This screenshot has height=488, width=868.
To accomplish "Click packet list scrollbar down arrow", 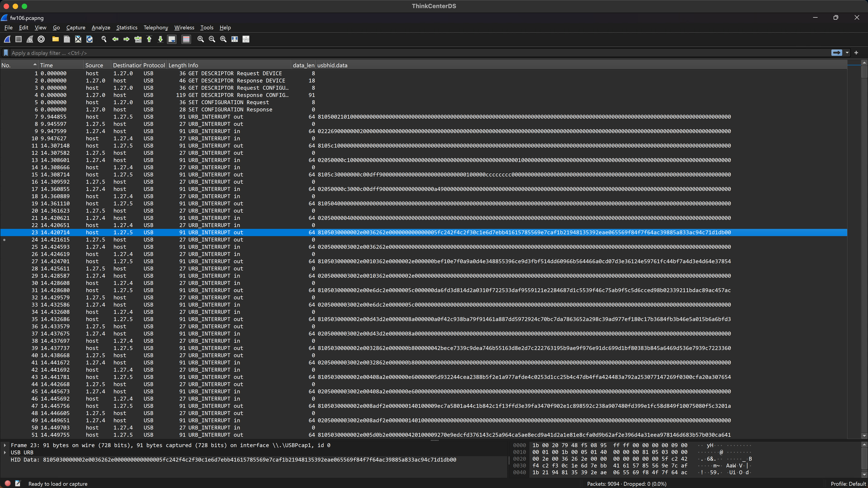I will coord(864,435).
